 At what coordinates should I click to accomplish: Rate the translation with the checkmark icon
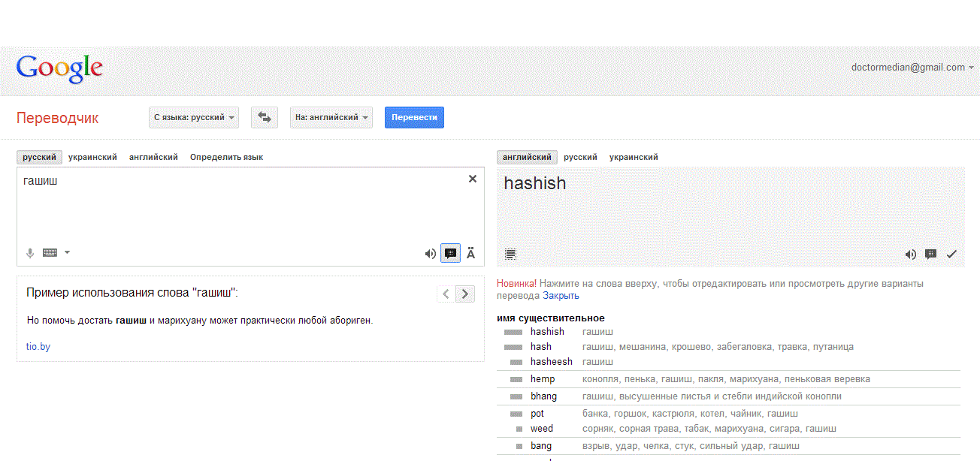point(951,255)
